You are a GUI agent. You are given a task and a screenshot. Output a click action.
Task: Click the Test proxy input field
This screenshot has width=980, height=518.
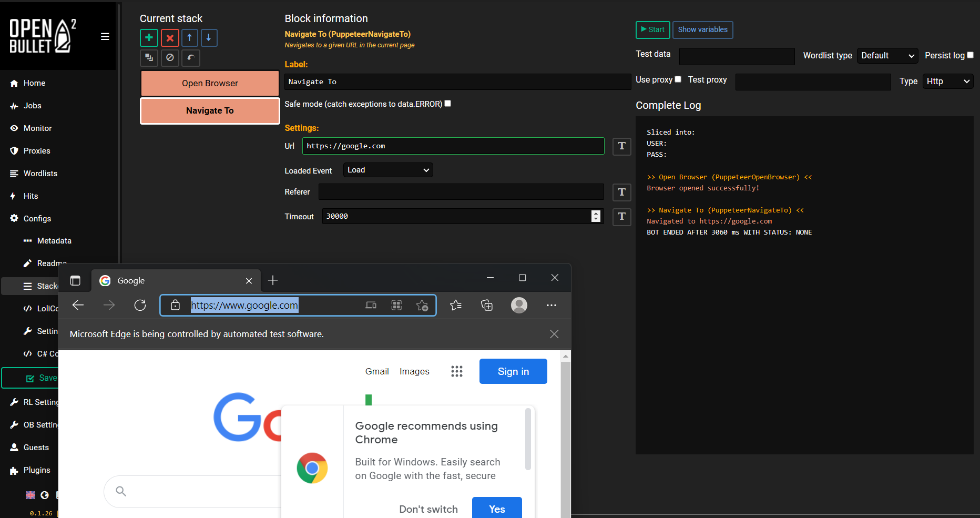coord(813,82)
